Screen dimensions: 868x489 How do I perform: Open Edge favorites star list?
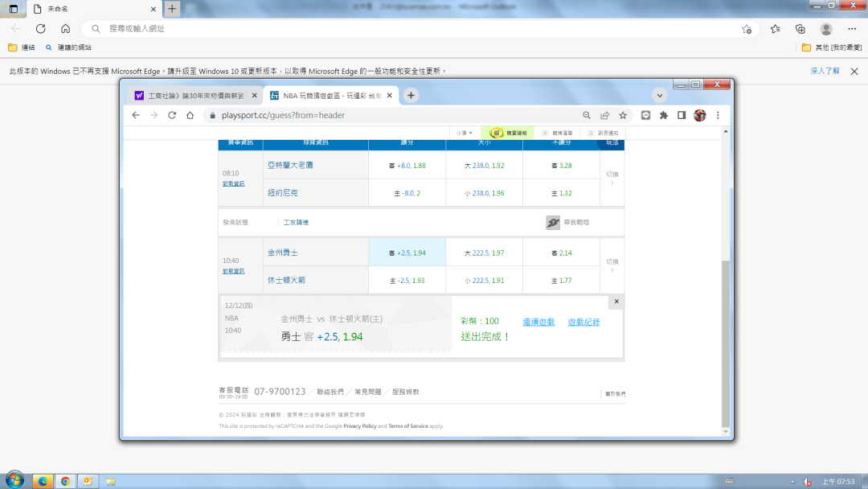point(775,29)
